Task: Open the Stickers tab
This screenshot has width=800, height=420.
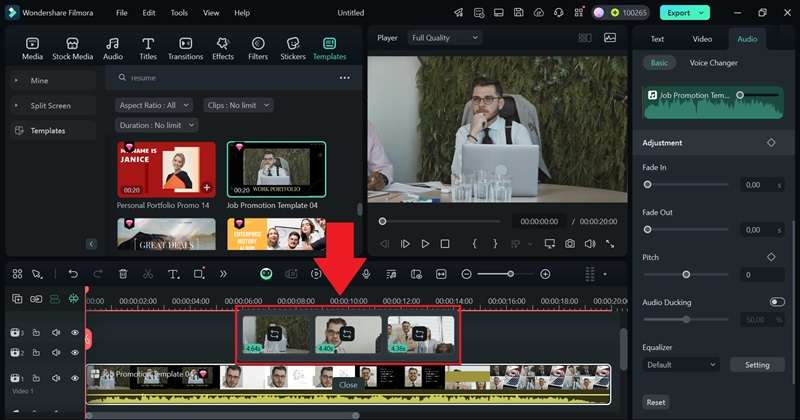Action: point(293,49)
